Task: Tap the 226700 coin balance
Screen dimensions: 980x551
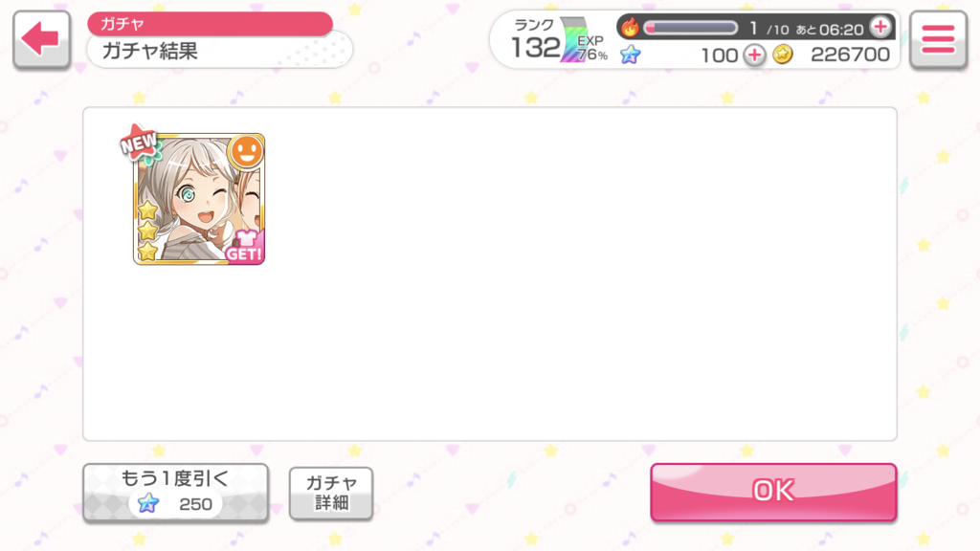Action: [x=850, y=55]
